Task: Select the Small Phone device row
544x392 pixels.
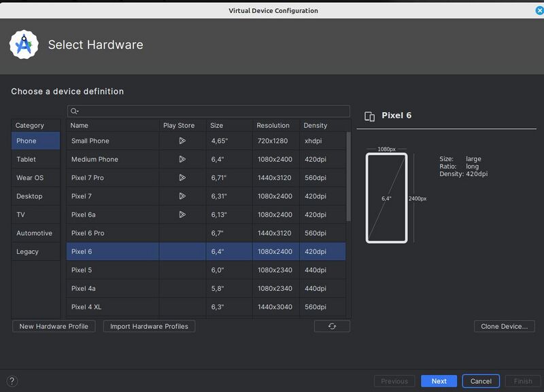Action: [206, 141]
